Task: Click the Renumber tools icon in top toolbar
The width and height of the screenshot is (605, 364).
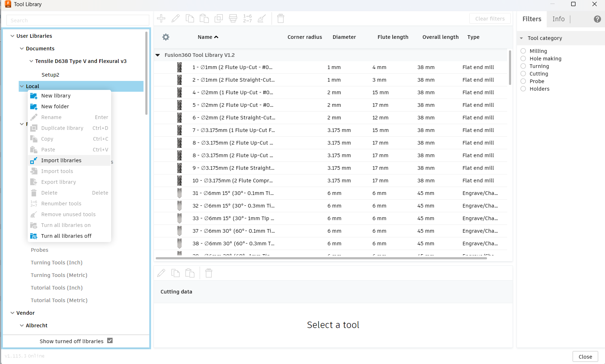Action: point(247,18)
